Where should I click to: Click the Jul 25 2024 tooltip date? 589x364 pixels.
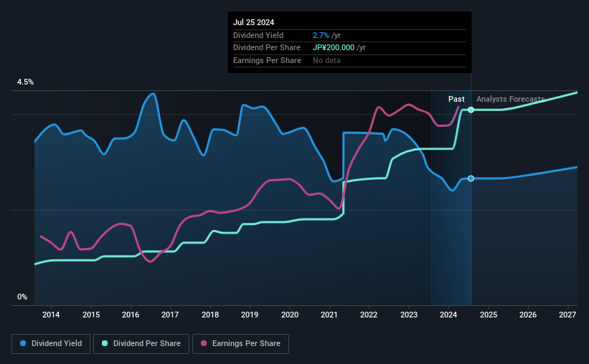tap(253, 22)
